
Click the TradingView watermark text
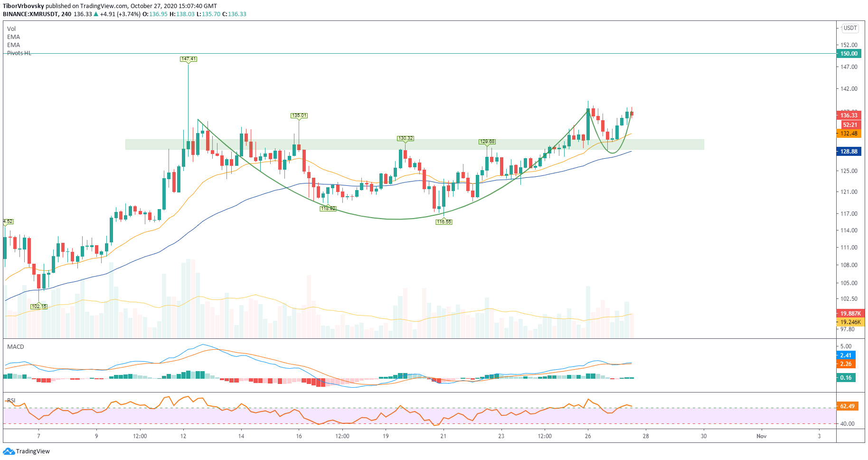click(33, 451)
